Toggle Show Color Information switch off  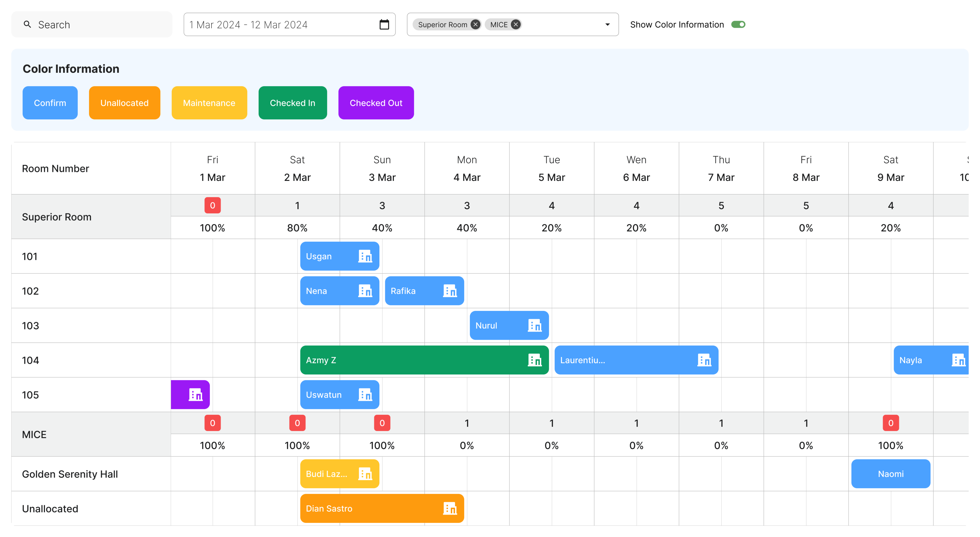coord(738,25)
